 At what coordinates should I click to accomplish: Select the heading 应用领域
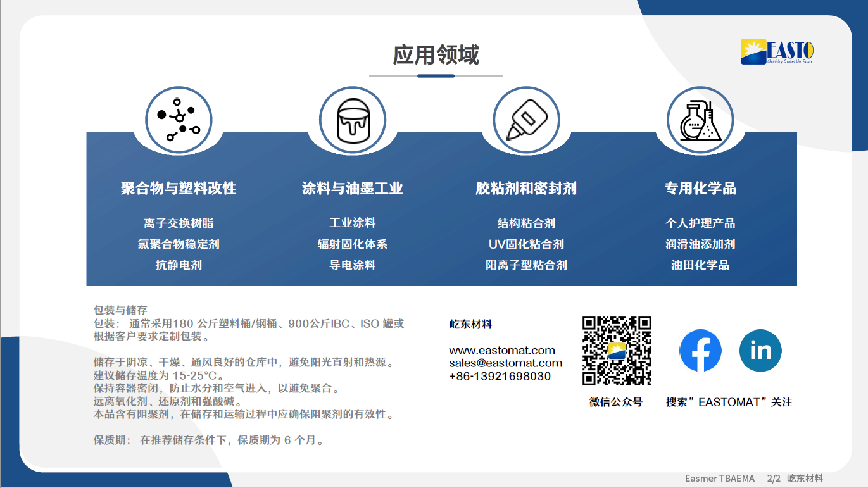pos(436,54)
